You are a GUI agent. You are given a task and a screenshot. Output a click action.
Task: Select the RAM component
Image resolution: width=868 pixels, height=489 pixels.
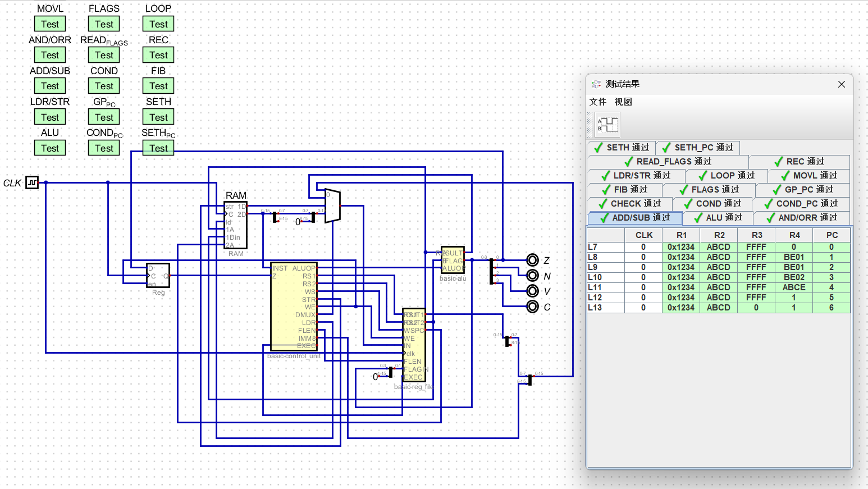point(236,225)
